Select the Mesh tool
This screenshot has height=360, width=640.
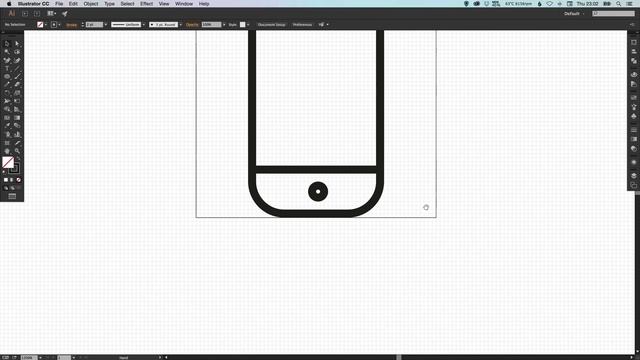(x=7, y=118)
